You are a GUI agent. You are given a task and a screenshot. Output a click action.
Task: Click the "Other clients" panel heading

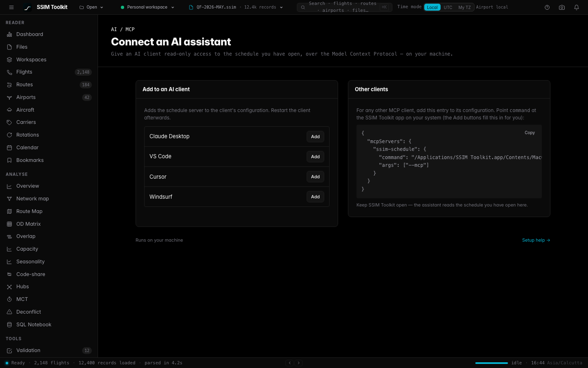click(x=371, y=89)
